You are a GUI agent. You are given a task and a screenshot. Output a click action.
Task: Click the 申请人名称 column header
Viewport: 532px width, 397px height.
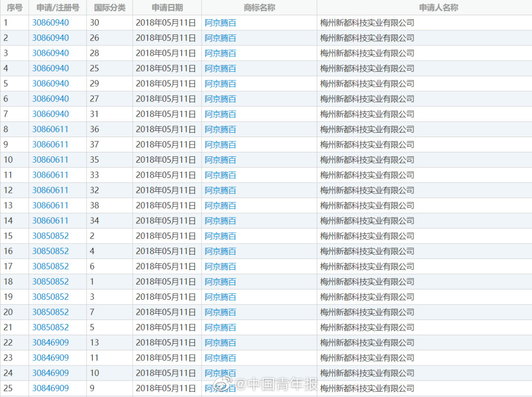click(438, 7)
